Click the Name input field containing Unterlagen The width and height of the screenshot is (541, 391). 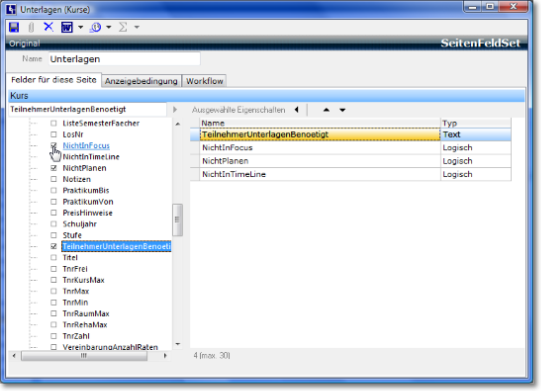(124, 59)
